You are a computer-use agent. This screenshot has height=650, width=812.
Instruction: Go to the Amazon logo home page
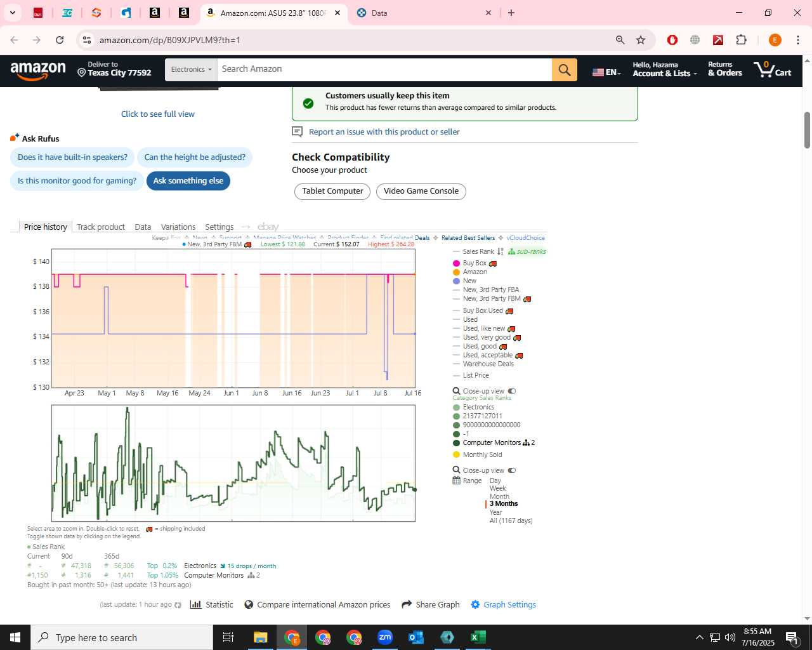coord(38,70)
